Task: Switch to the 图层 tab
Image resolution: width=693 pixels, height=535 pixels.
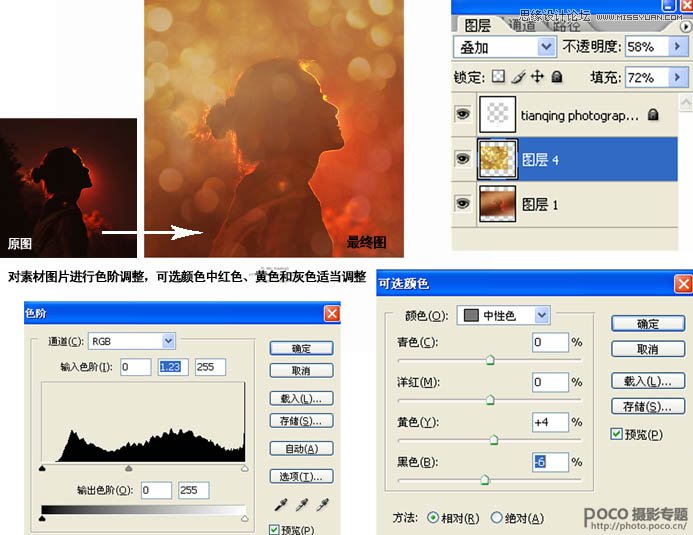Action: (x=477, y=26)
